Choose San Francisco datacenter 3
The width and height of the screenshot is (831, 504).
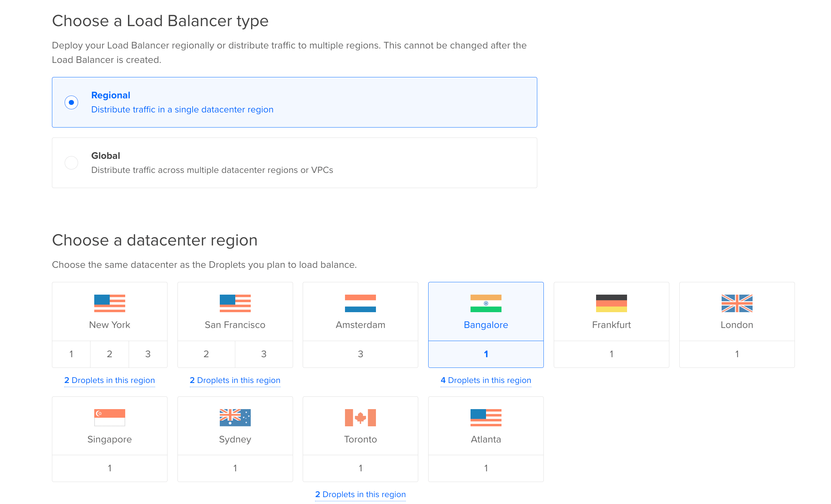[x=264, y=354]
